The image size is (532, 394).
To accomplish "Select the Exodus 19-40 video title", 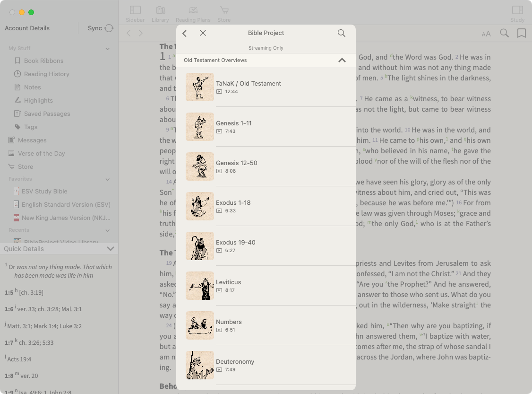I will (235, 242).
